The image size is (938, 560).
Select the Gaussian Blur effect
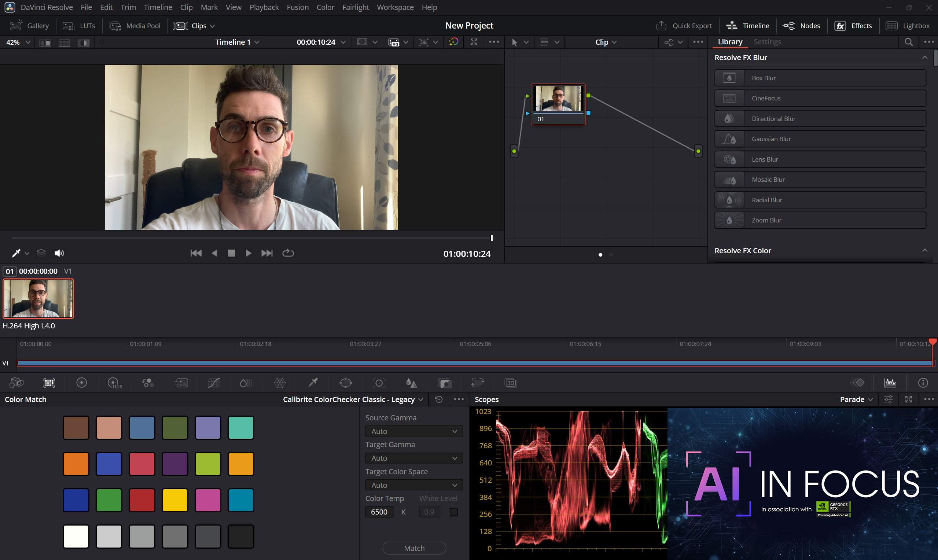(x=820, y=139)
